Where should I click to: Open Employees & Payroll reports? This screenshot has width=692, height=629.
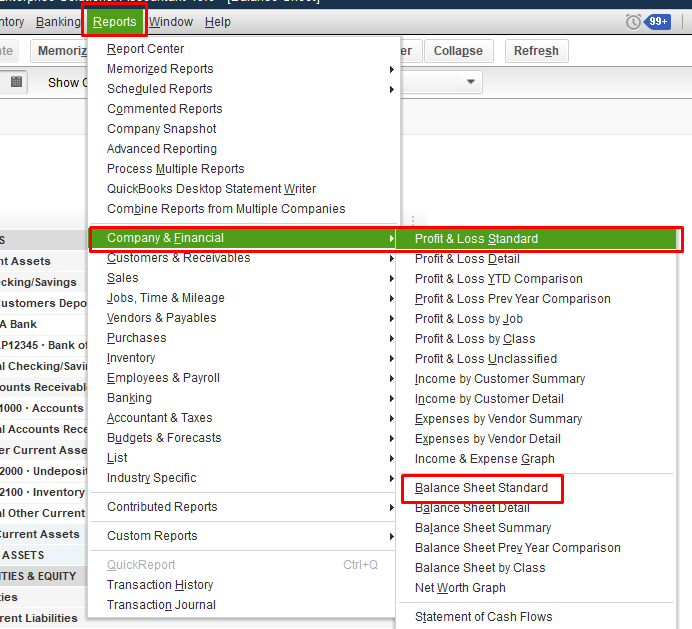pyautogui.click(x=244, y=378)
